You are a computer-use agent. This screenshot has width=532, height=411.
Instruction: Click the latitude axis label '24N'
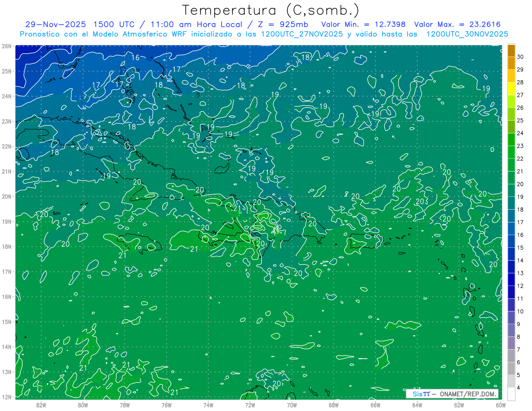(x=6, y=96)
